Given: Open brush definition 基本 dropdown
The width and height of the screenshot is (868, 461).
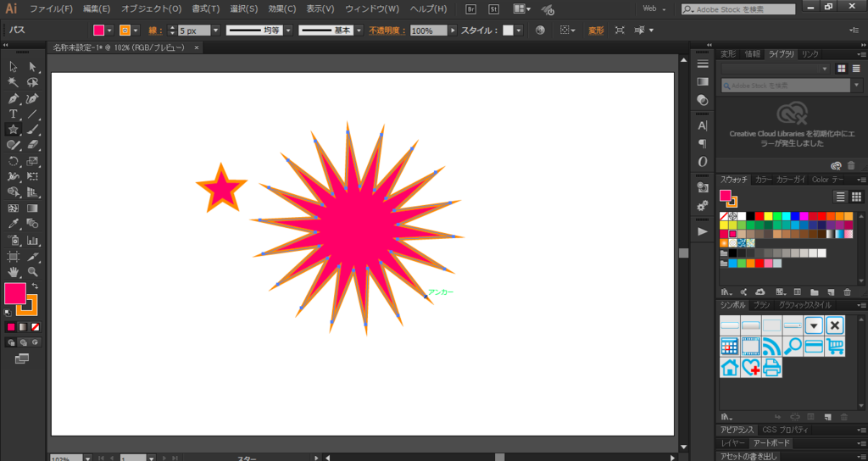Looking at the screenshot, I should (x=359, y=31).
